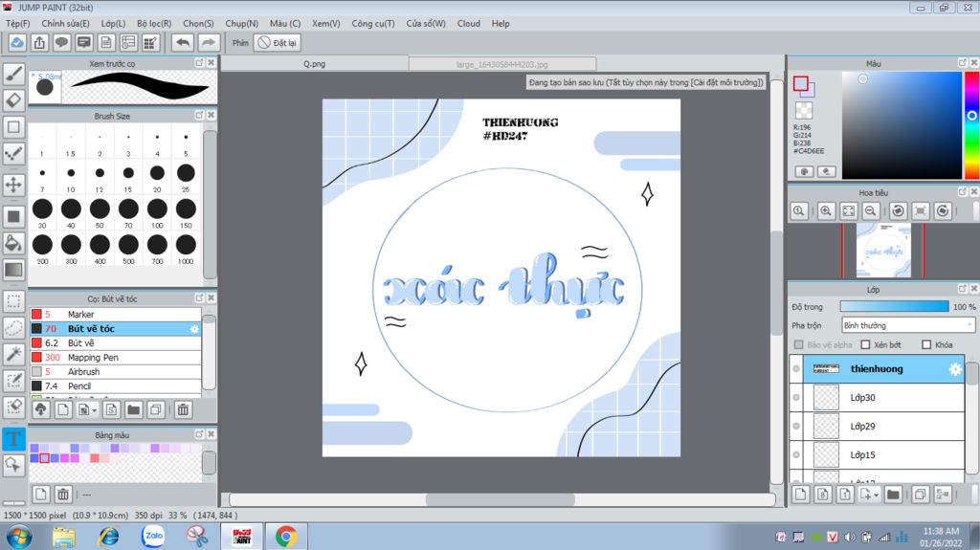Toggle the Khóa checkbox
The width and height of the screenshot is (980, 550).
pos(926,344)
